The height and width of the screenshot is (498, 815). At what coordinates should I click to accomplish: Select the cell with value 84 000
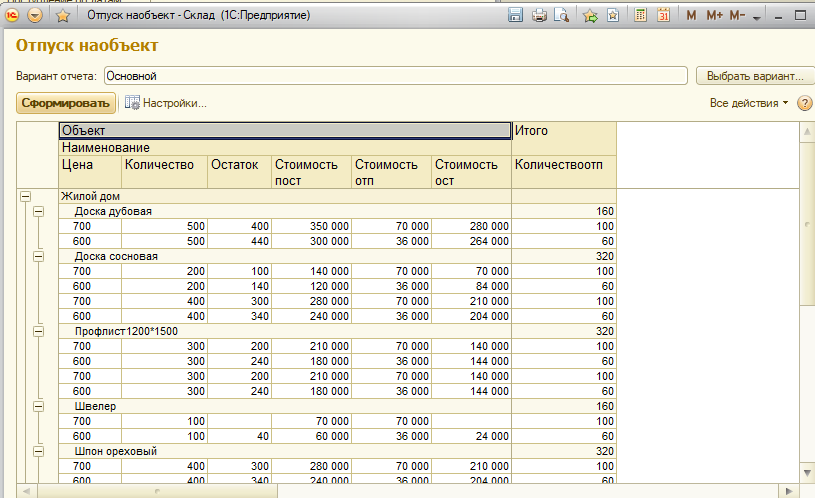click(x=471, y=286)
